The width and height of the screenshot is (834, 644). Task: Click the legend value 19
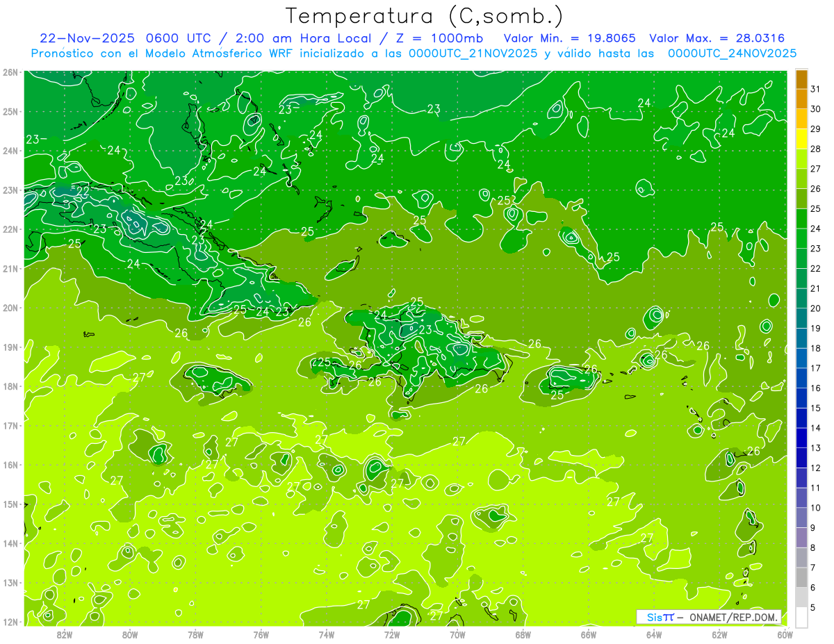(815, 329)
